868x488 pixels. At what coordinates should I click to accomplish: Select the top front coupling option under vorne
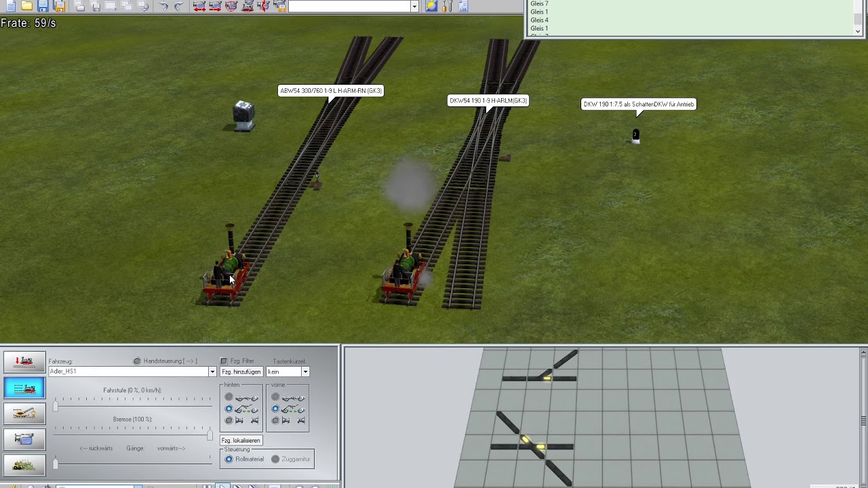[275, 397]
